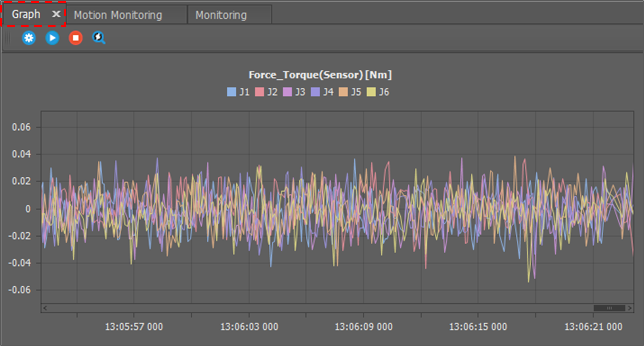Toggle J2 series in legend
This screenshot has height=346, width=644.
click(x=266, y=92)
